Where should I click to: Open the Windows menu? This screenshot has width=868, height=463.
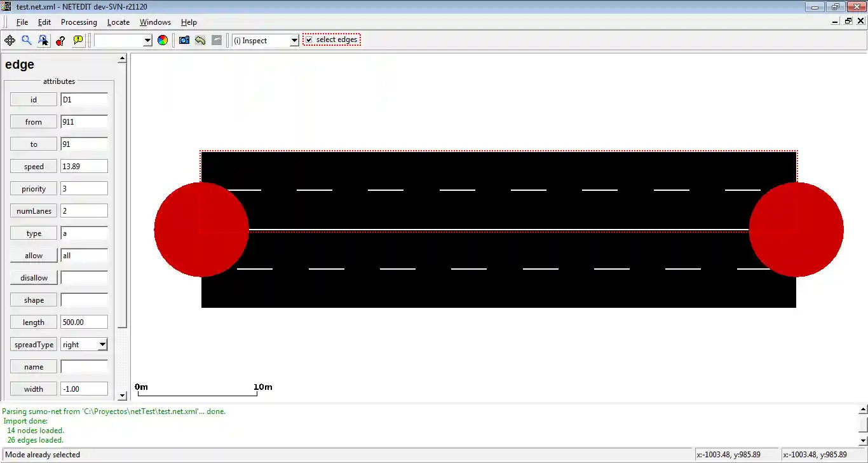coord(155,22)
